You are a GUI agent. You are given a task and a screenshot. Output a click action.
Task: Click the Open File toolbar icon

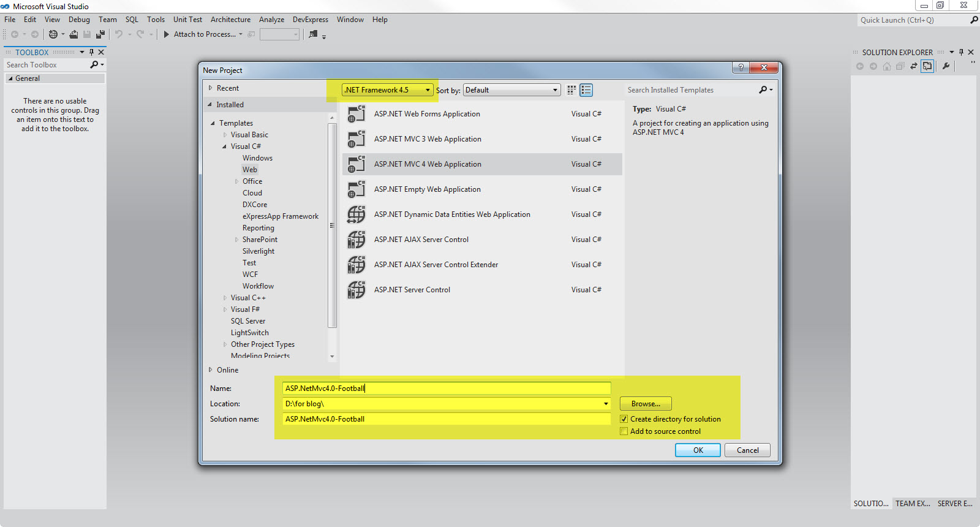click(x=73, y=34)
